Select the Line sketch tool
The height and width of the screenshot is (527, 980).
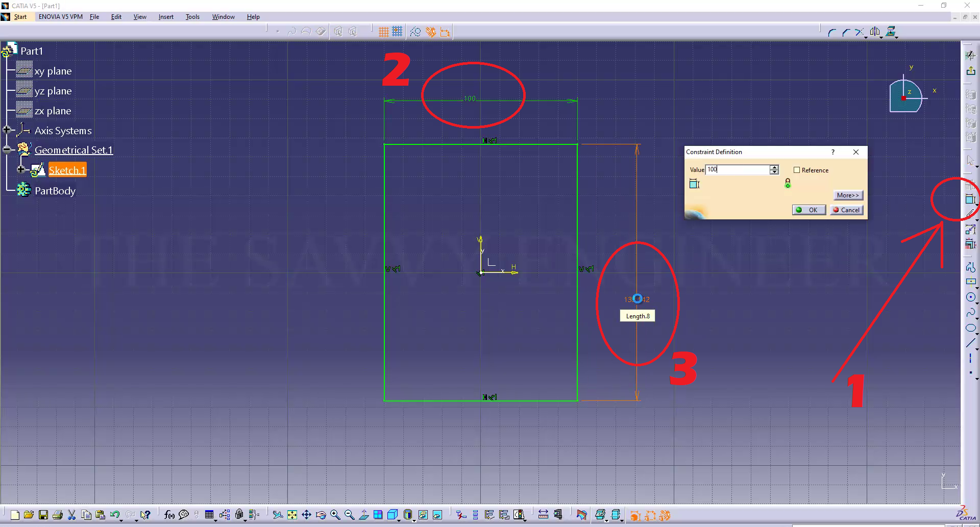tap(970, 343)
